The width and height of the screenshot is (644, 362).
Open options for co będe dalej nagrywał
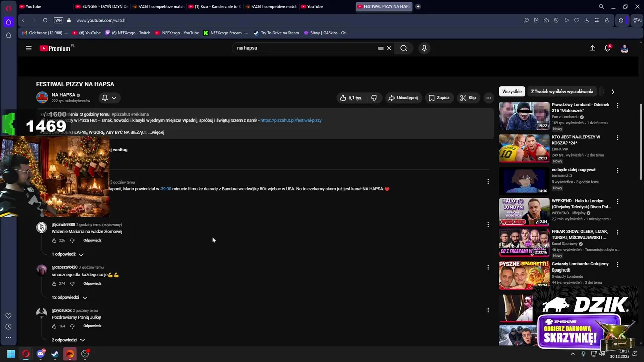(618, 170)
